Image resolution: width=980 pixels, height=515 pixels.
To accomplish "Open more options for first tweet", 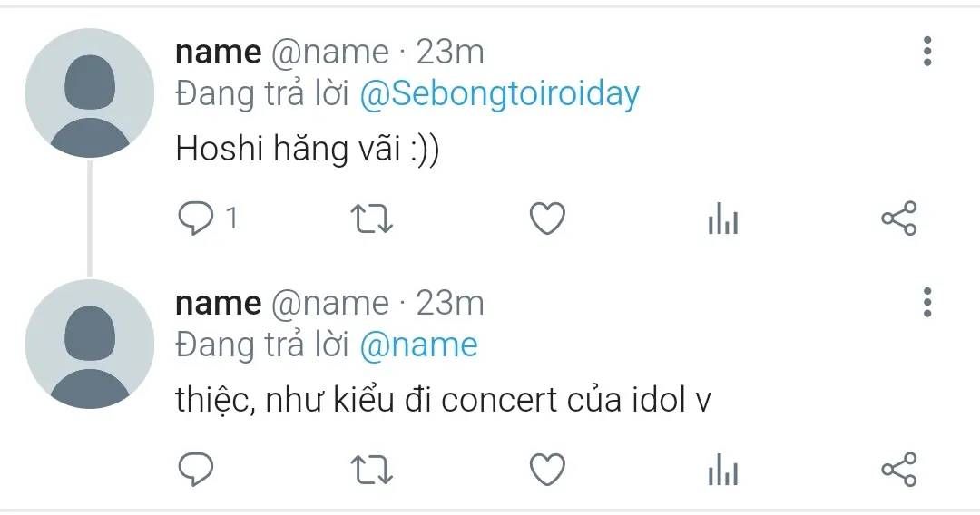I will coord(927,52).
